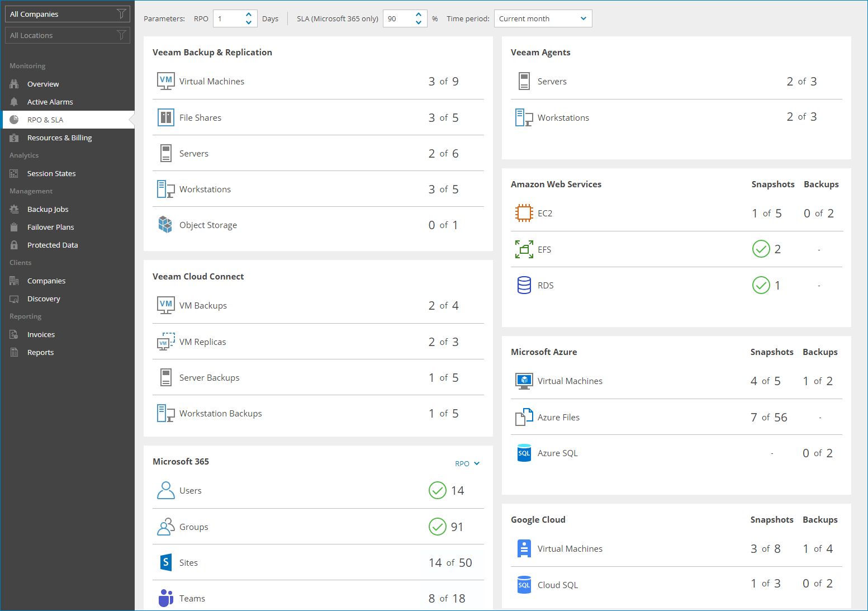This screenshot has height=611, width=868.
Task: Click the Microsoft Teams icon
Action: pos(166,598)
